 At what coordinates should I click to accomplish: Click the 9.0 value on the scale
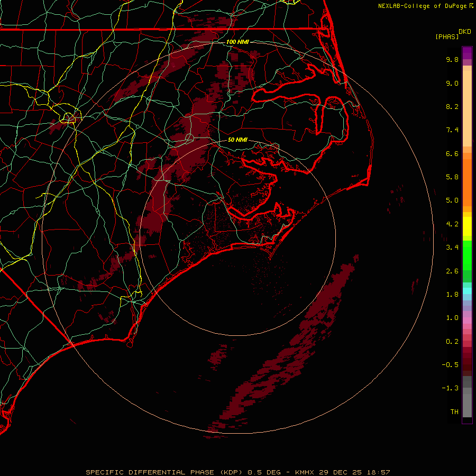point(452,83)
